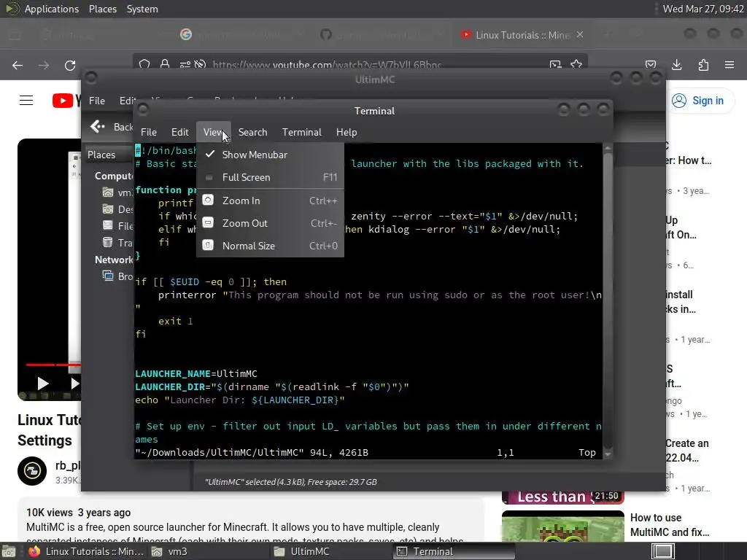Click the site security lock icon
The image size is (747, 560).
pyautogui.click(x=165, y=64)
